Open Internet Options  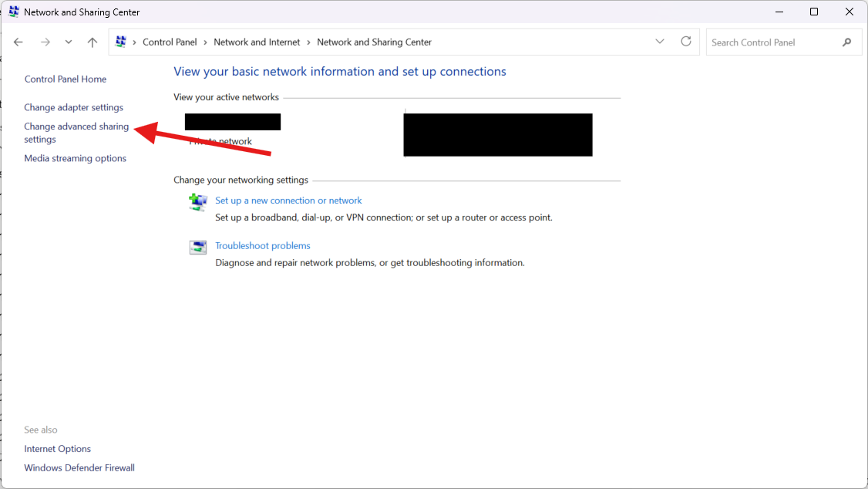click(58, 449)
